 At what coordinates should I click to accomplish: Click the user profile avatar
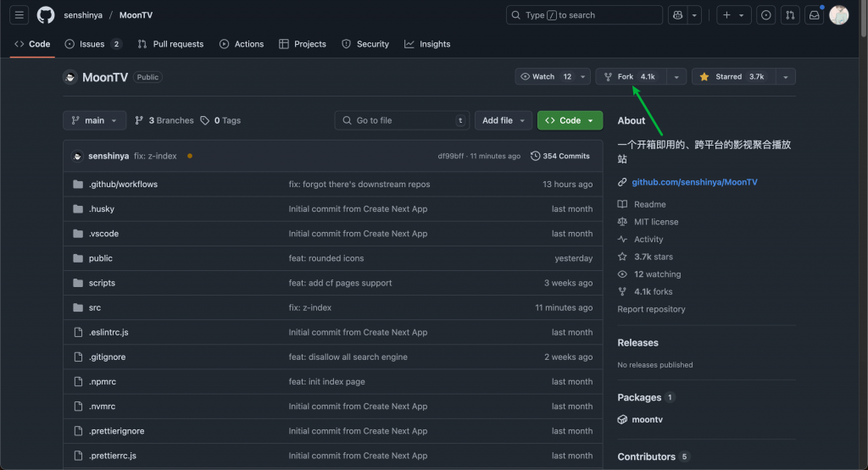(x=838, y=15)
